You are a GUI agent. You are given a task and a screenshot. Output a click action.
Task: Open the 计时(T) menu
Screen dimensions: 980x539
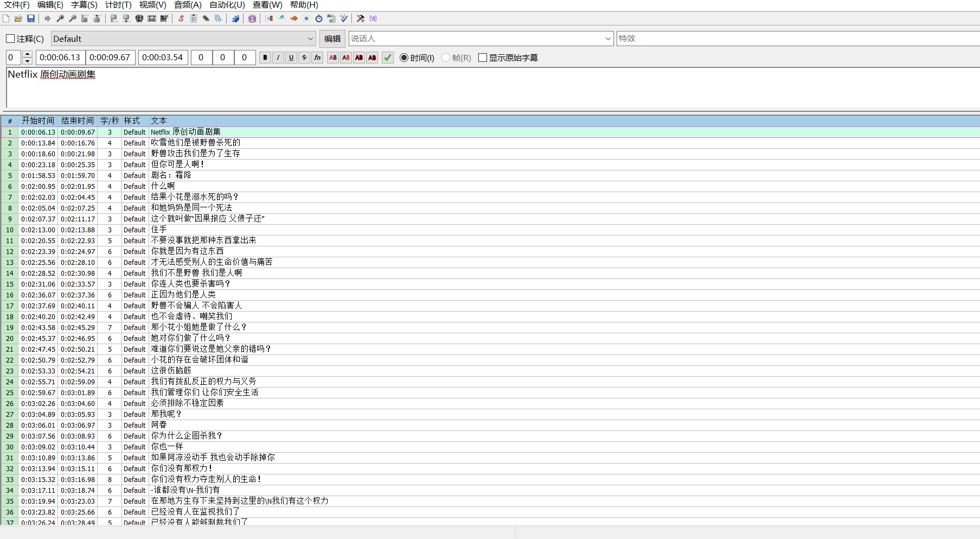coord(118,5)
